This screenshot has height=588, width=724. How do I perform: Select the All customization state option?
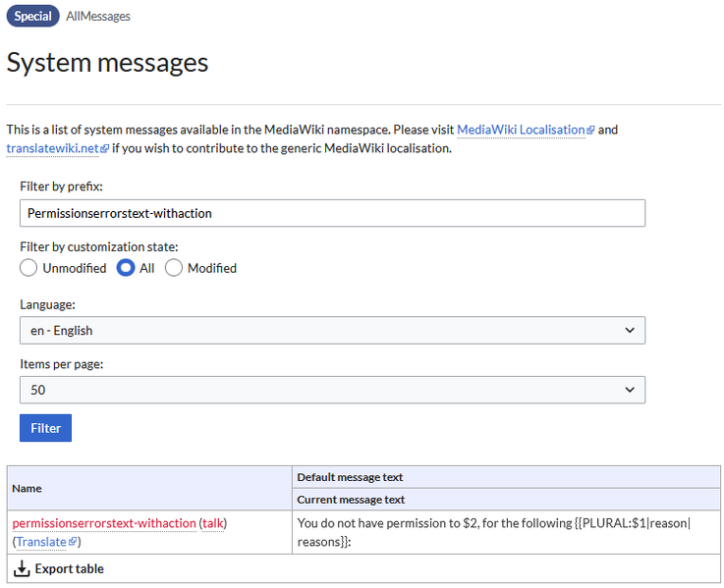click(x=126, y=268)
